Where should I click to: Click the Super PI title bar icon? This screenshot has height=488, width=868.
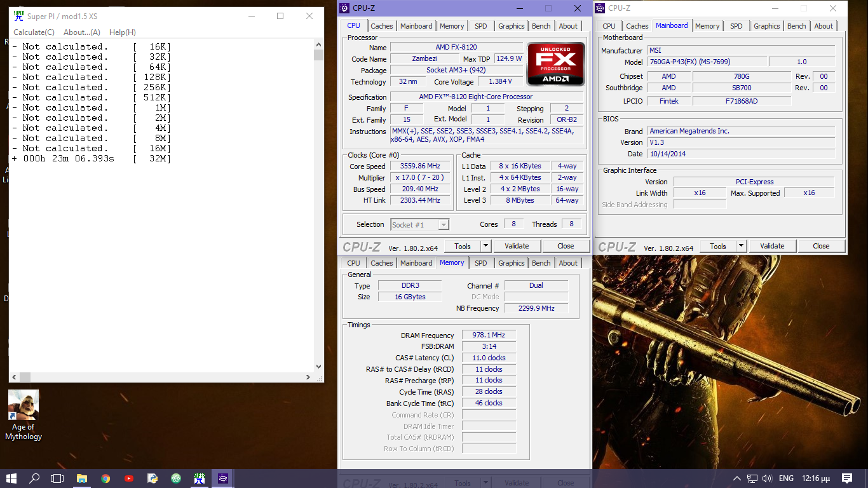[19, 15]
